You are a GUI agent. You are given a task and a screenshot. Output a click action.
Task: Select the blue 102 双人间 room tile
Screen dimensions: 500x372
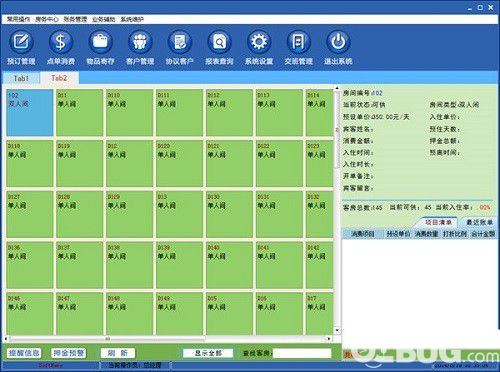click(x=30, y=113)
